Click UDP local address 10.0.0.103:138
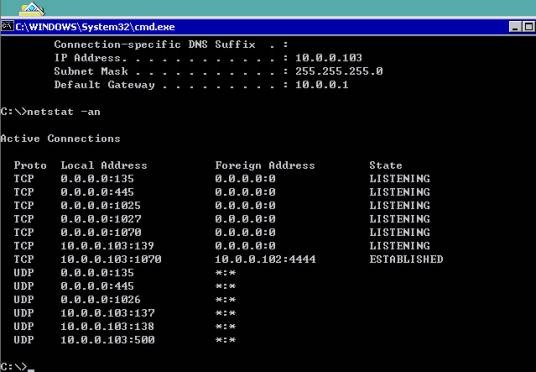 (x=107, y=326)
